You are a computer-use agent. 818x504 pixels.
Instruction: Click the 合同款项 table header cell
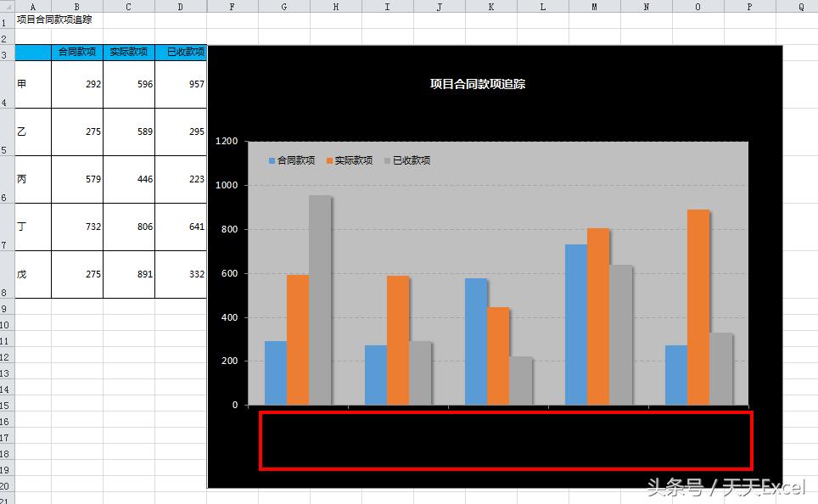(x=76, y=51)
